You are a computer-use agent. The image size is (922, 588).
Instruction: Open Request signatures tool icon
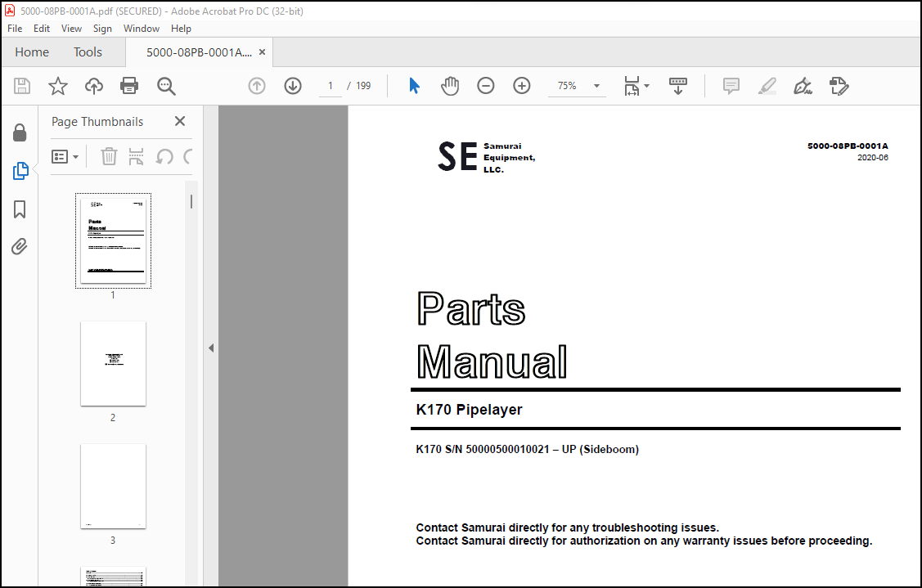[x=839, y=86]
